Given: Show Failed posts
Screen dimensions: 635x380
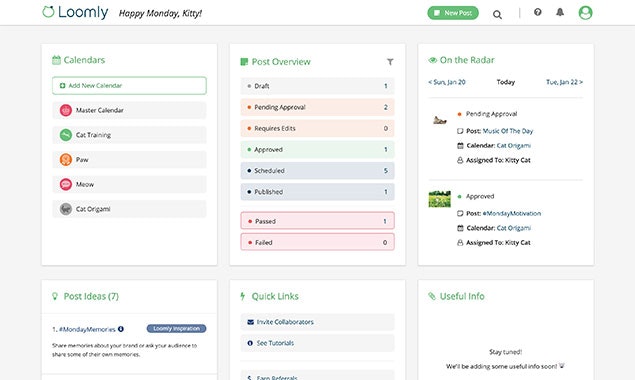Looking at the screenshot, I should pyautogui.click(x=318, y=242).
